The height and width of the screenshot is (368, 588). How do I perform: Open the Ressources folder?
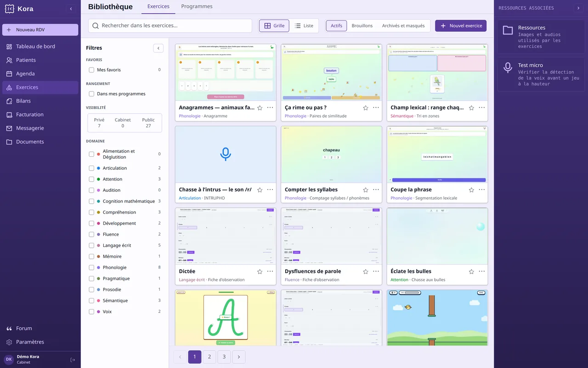(541, 37)
